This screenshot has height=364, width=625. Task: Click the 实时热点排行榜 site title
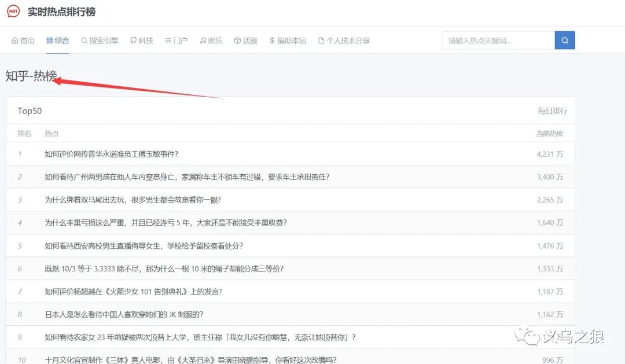coord(61,12)
